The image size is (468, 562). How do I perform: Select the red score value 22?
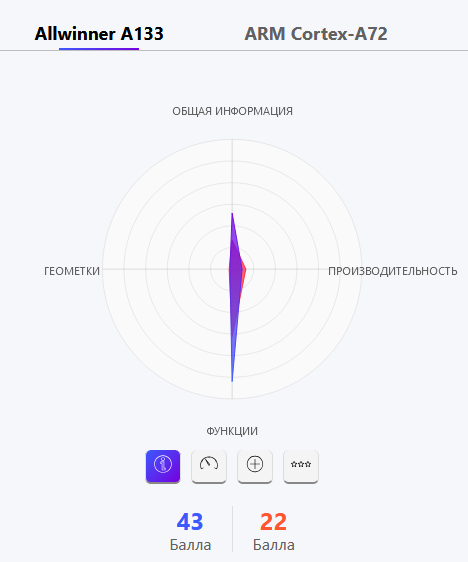click(x=273, y=521)
